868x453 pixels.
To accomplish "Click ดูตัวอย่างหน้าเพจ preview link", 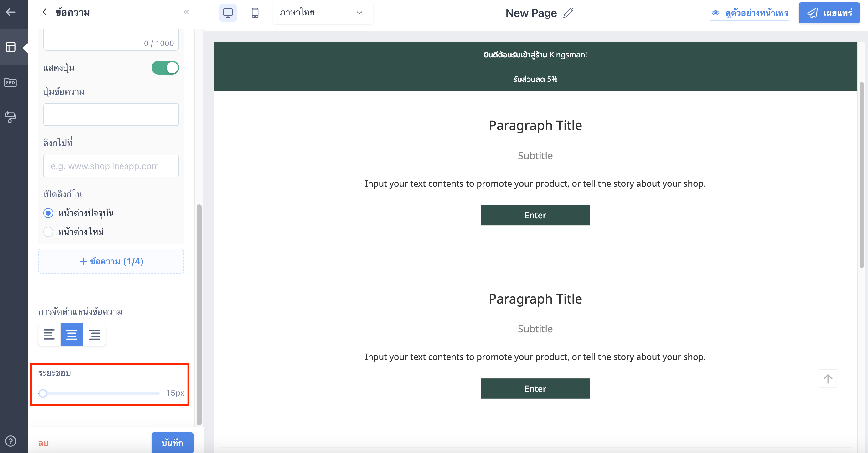I will [749, 13].
